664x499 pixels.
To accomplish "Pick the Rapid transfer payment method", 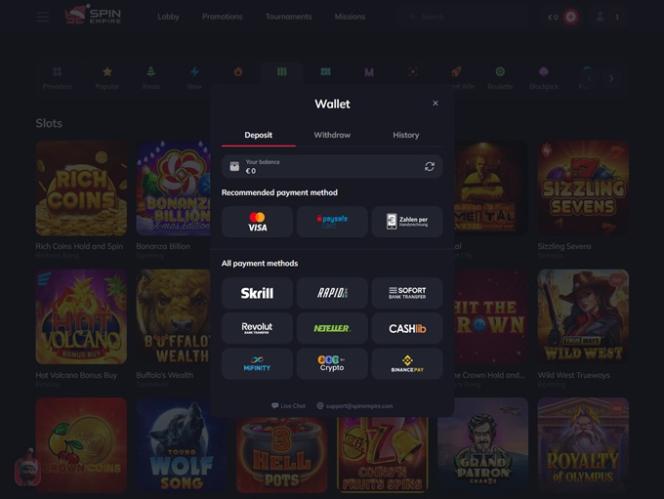I will 332,293.
